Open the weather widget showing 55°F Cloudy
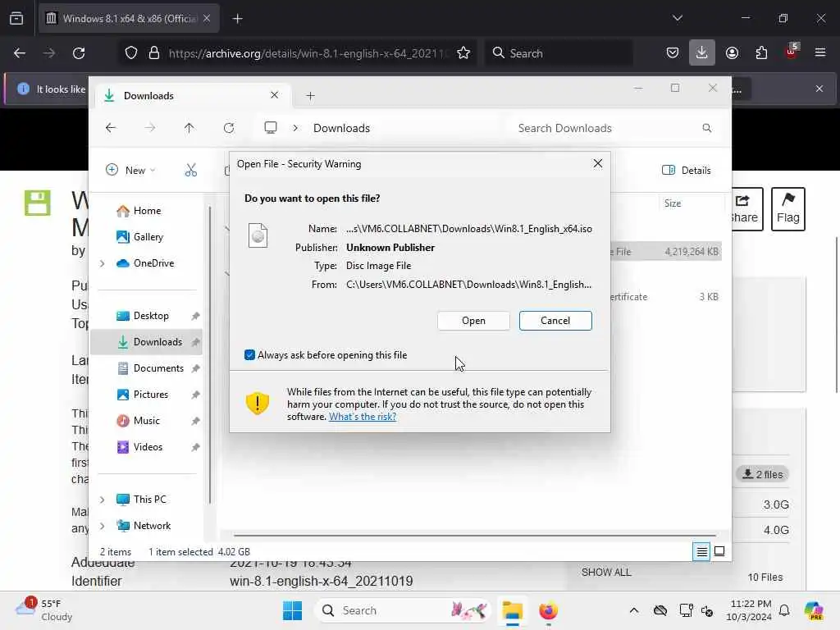This screenshot has height=630, width=840. click(x=44, y=610)
